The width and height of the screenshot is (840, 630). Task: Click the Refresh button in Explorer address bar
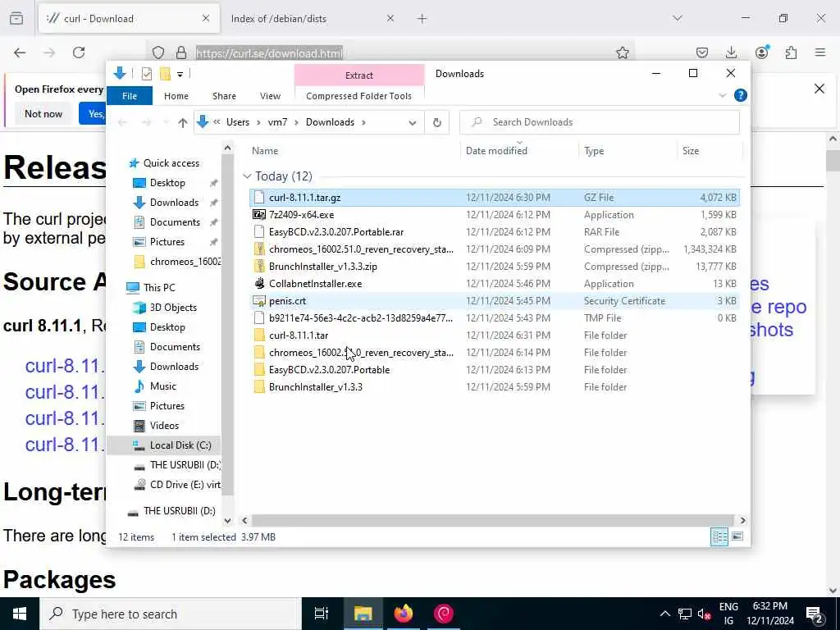click(x=437, y=123)
